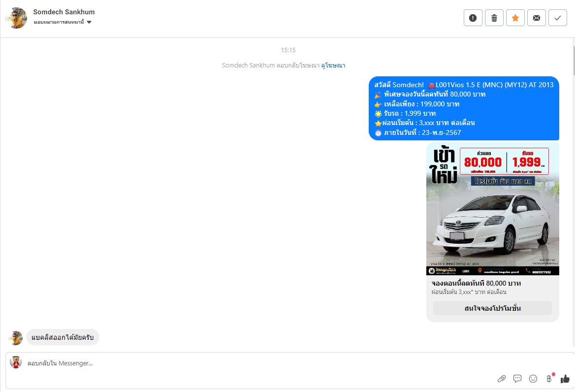Open saved replies speech bubble icon

point(517,379)
